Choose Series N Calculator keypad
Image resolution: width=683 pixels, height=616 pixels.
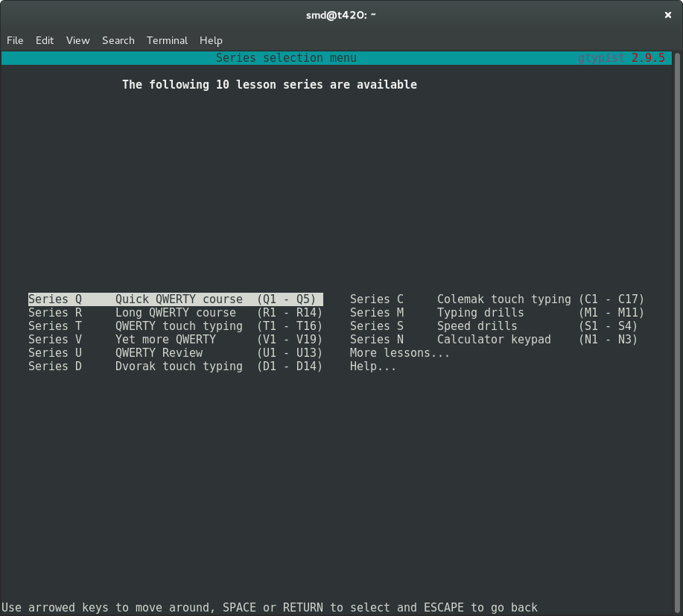(x=493, y=340)
